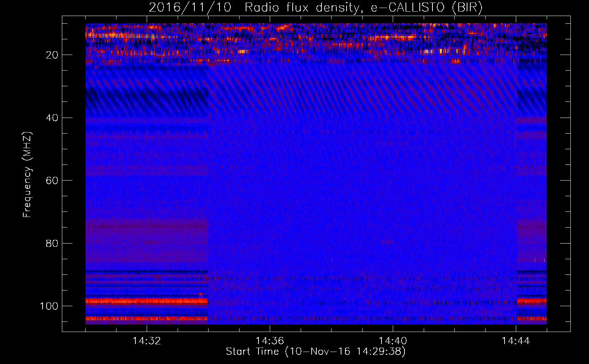Click the 14:44 time tick label

[x=516, y=341]
